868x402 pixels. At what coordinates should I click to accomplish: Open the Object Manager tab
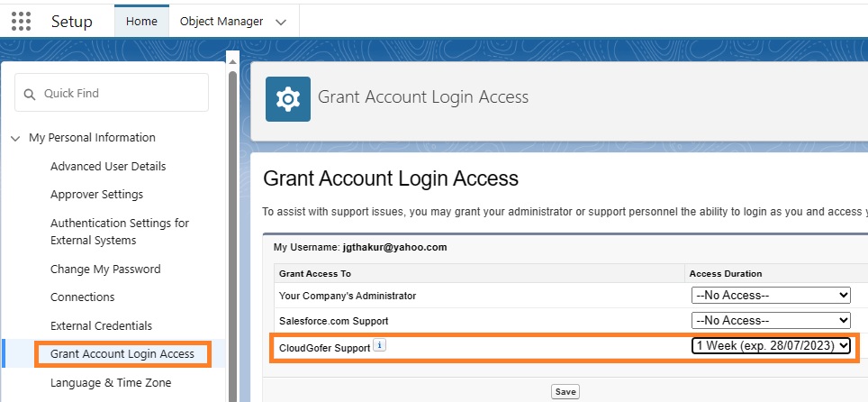coord(222,21)
